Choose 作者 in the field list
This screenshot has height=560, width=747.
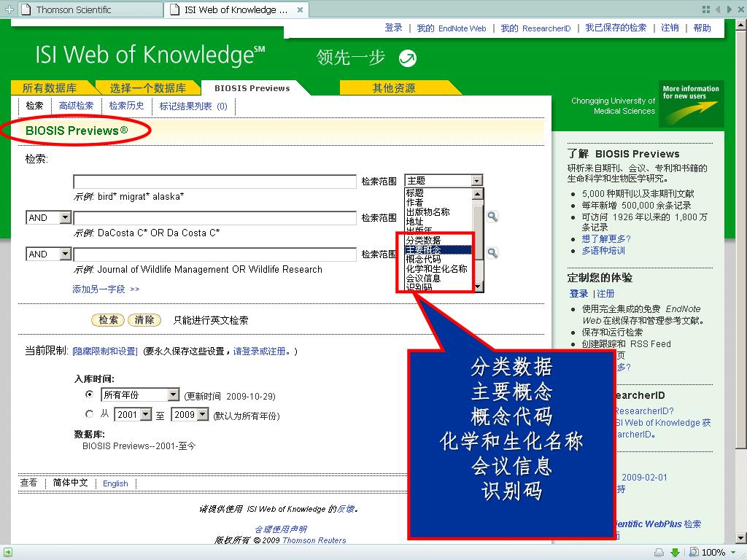(414, 203)
